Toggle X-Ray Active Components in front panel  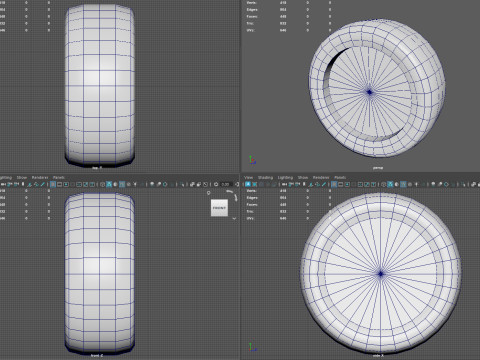coord(199,184)
